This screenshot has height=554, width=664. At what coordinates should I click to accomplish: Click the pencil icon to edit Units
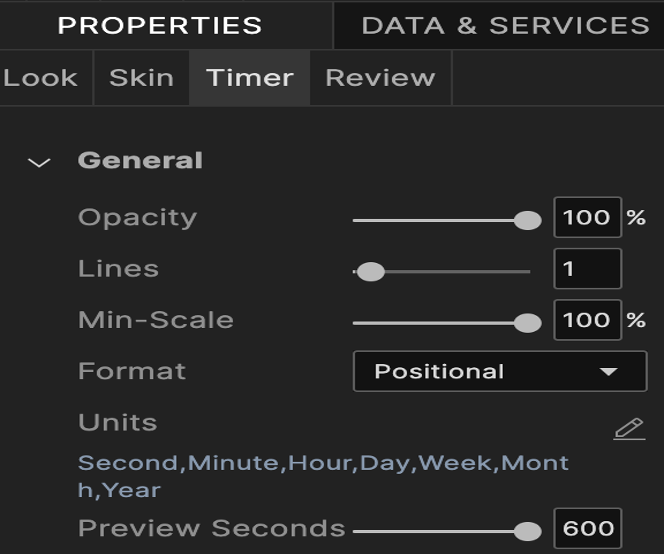click(x=628, y=429)
